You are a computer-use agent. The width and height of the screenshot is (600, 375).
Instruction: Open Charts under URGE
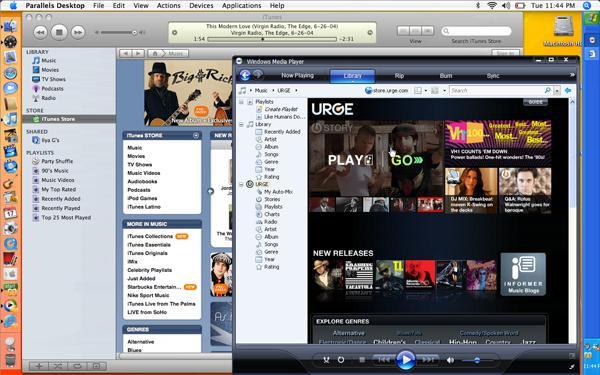click(272, 214)
